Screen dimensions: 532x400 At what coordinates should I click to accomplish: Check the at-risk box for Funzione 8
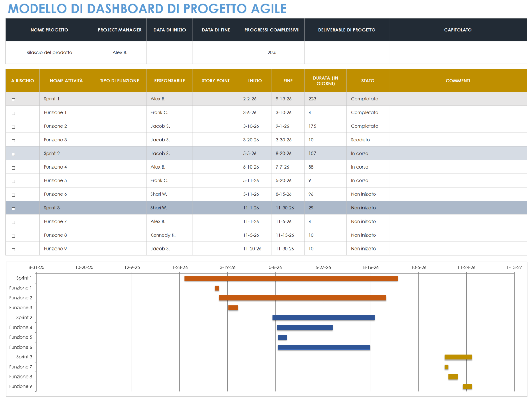(x=14, y=236)
